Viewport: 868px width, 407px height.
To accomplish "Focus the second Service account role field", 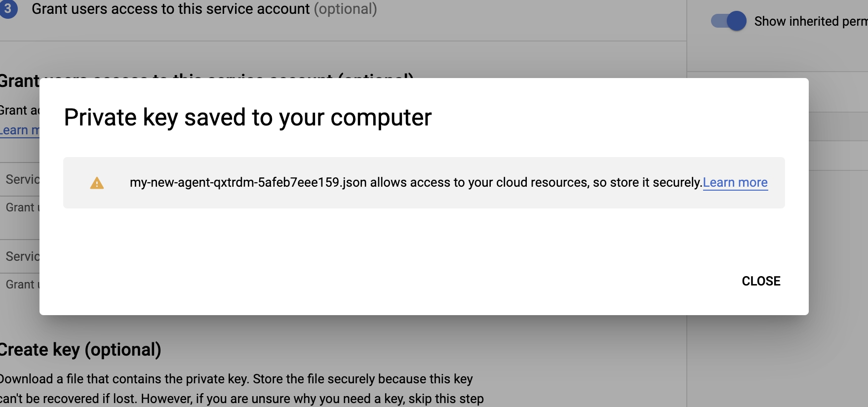I will point(22,256).
